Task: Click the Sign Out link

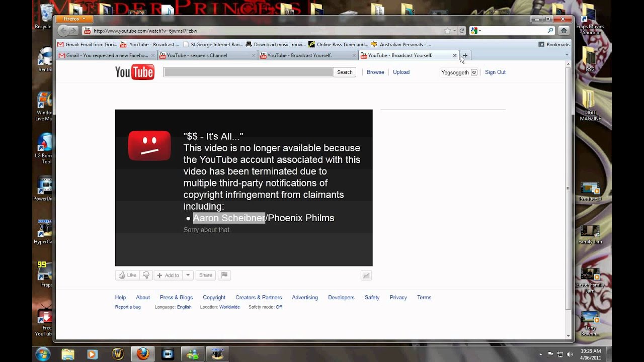Action: [495, 72]
